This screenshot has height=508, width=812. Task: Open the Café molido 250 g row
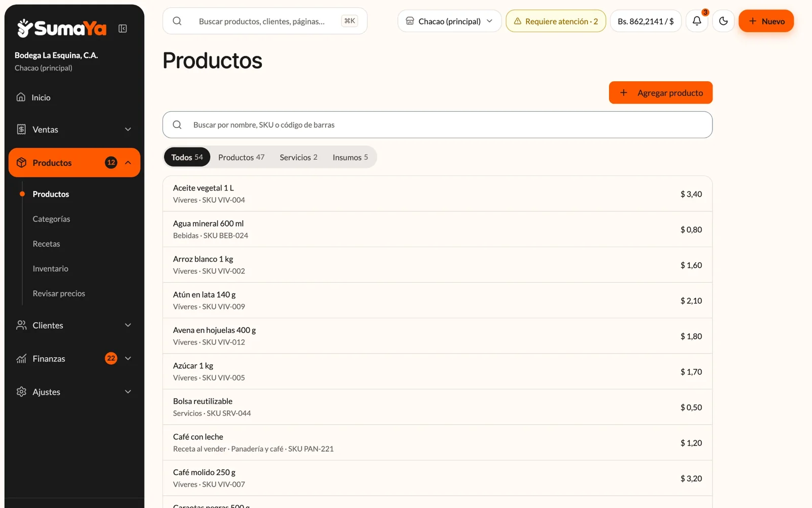pyautogui.click(x=437, y=478)
